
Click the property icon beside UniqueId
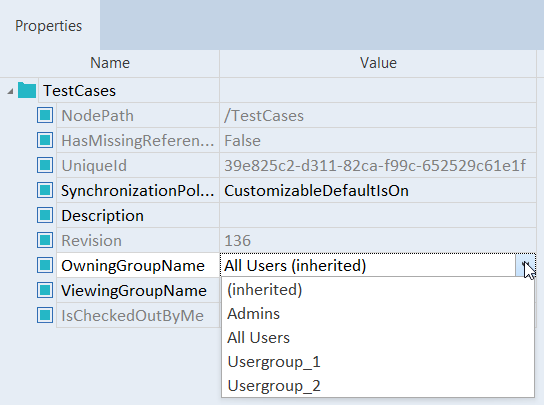45,165
